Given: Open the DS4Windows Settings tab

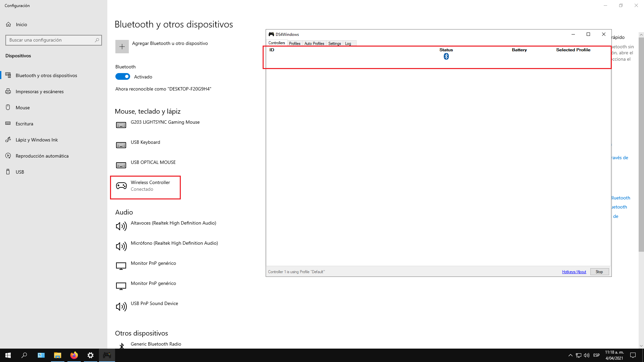Looking at the screenshot, I should tap(334, 44).
